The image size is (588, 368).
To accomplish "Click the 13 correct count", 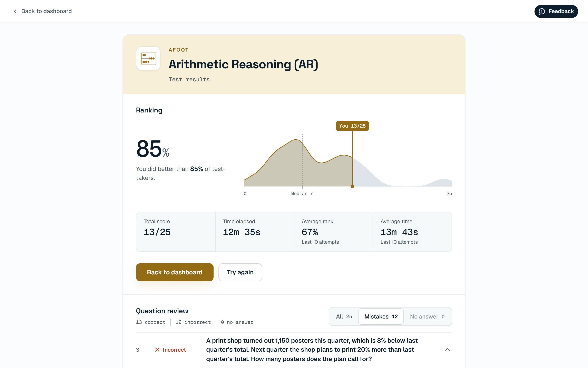I will [151, 322].
